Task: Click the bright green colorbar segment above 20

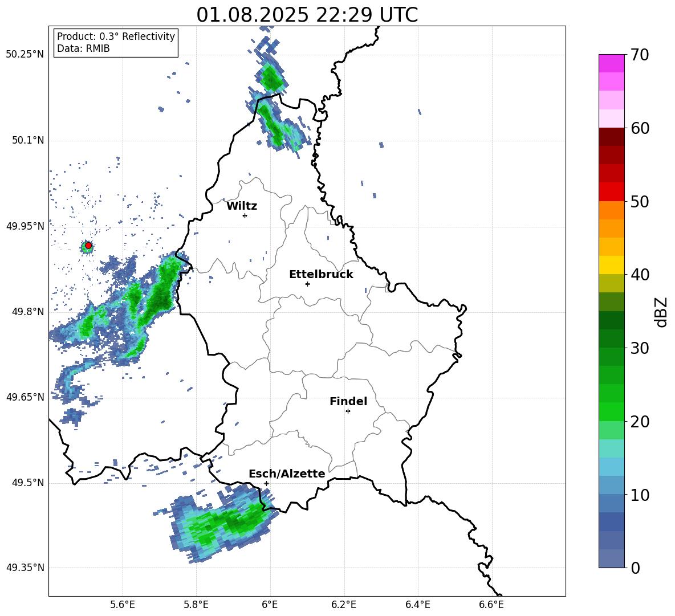Action: point(611,411)
